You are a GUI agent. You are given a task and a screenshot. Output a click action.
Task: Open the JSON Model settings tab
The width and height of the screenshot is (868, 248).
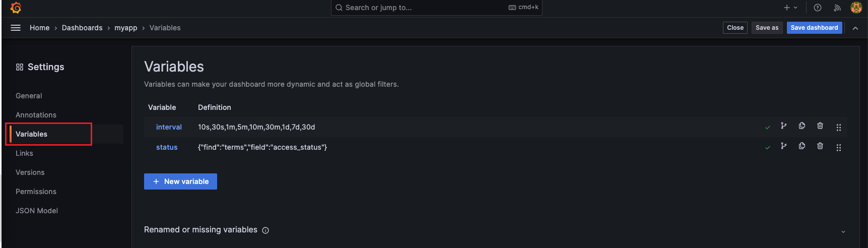point(37,211)
